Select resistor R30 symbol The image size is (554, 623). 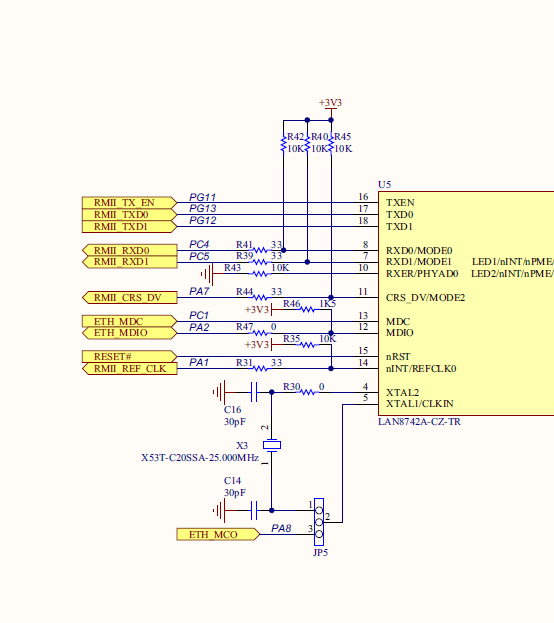308,393
